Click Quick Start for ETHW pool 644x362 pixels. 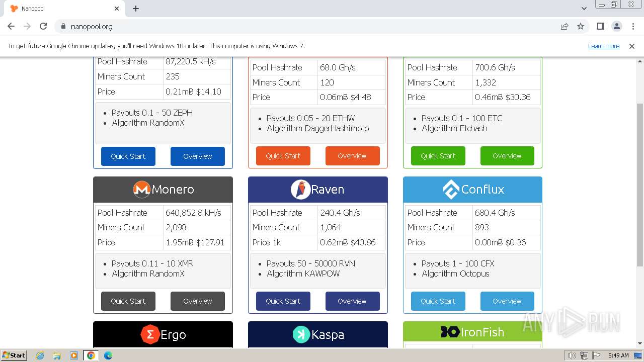283,156
